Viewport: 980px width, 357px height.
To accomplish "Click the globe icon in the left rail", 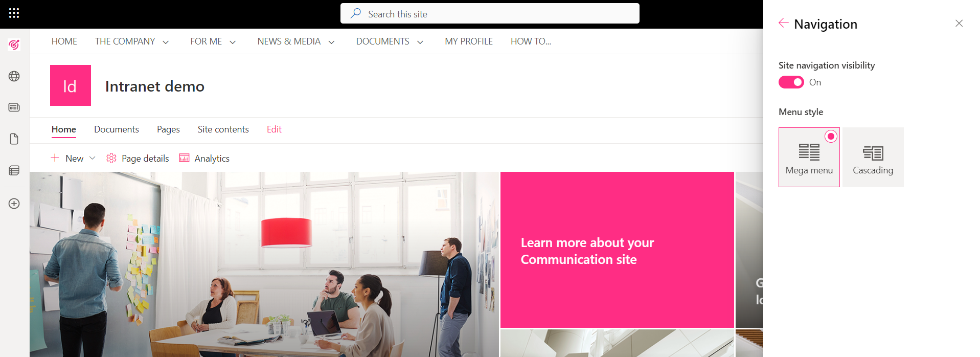I will coord(14,76).
